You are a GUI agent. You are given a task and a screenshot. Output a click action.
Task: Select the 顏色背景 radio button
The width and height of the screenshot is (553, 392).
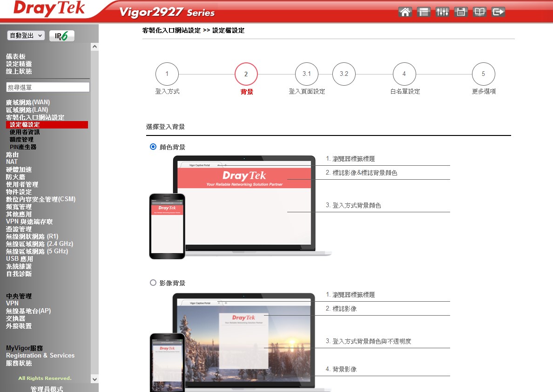[x=153, y=147]
